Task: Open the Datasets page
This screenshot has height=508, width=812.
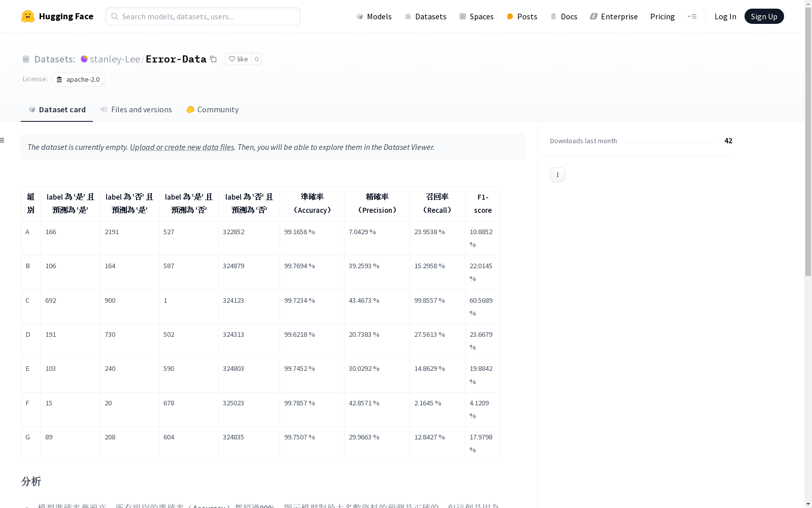Action: (425, 16)
